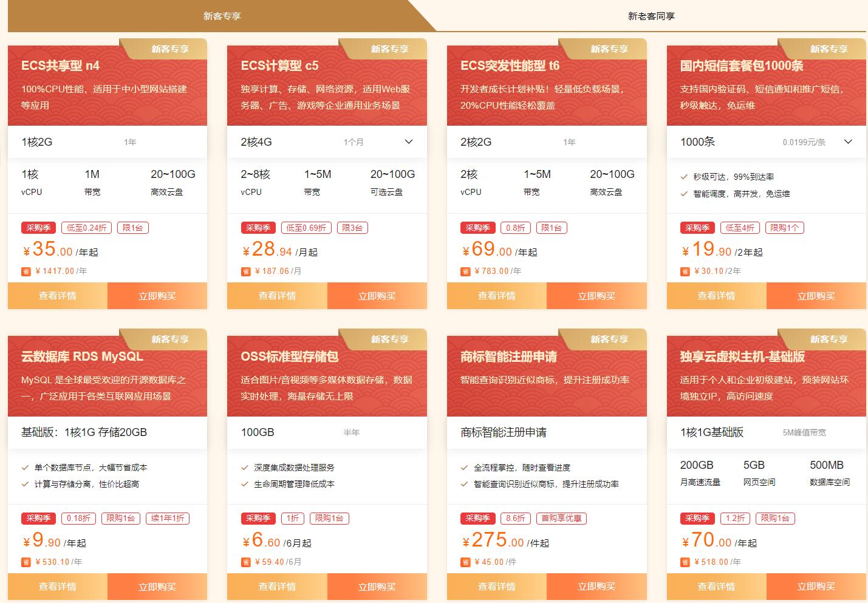
Task: Click 立即购买 for OSS标准型存储包
Action: 377,587
